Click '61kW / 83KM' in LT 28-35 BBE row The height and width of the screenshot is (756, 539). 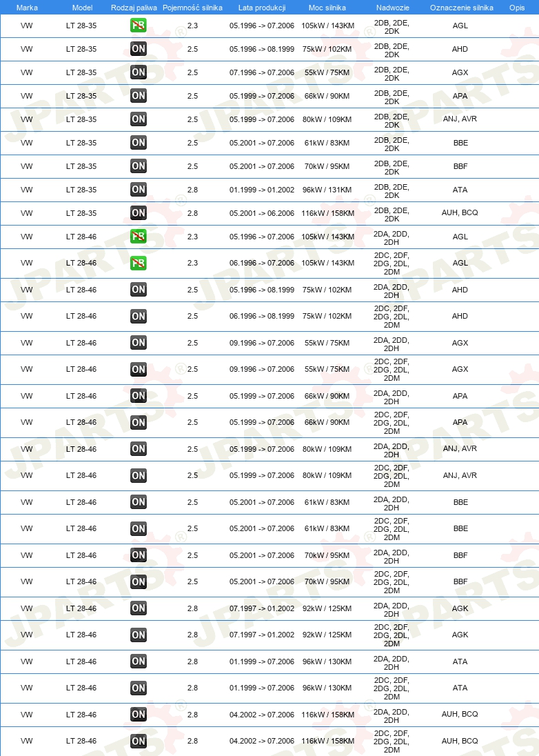(327, 143)
